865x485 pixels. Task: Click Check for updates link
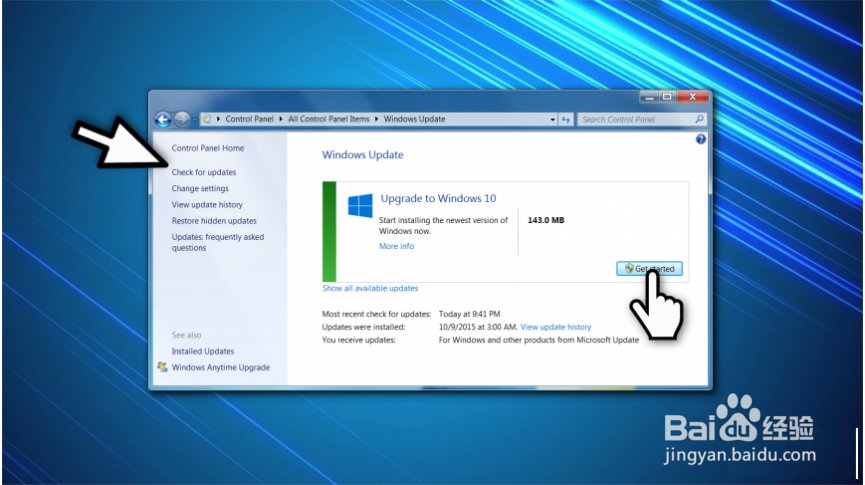coord(204,172)
